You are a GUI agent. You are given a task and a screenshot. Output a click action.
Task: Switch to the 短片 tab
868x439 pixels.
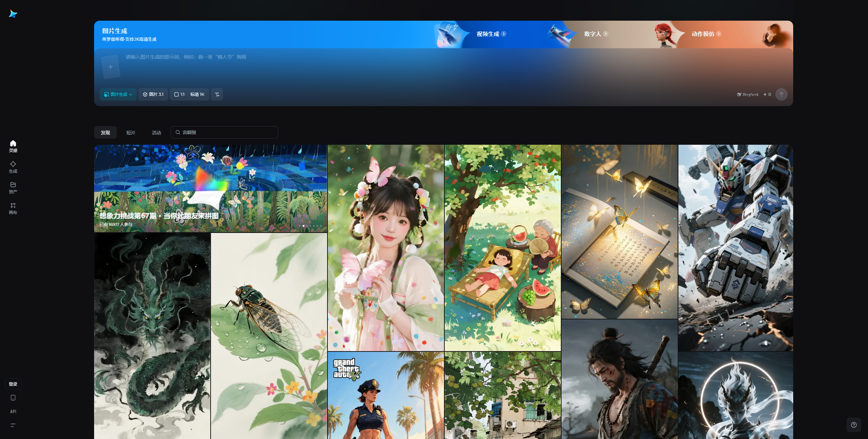(x=131, y=133)
